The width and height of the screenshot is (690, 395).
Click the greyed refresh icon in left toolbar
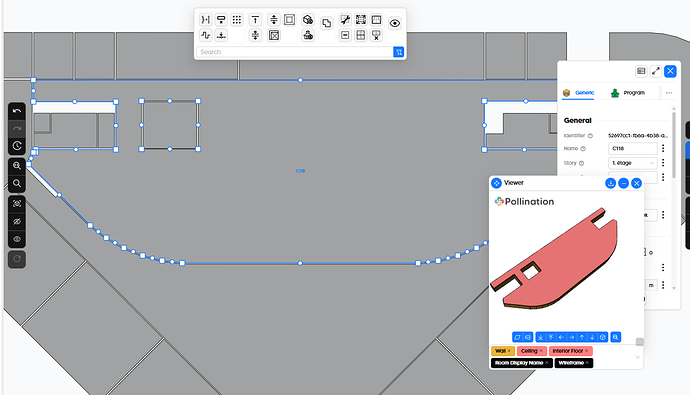point(17,259)
